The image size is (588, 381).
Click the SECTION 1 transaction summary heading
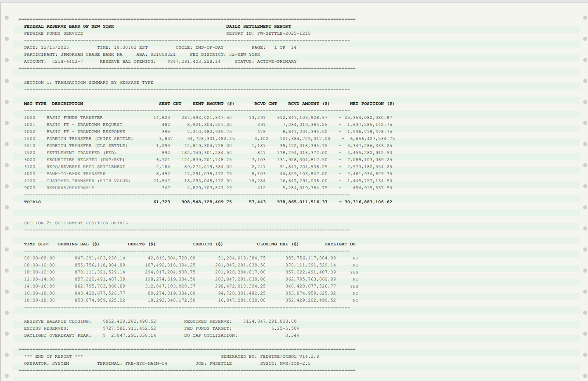[x=89, y=83]
